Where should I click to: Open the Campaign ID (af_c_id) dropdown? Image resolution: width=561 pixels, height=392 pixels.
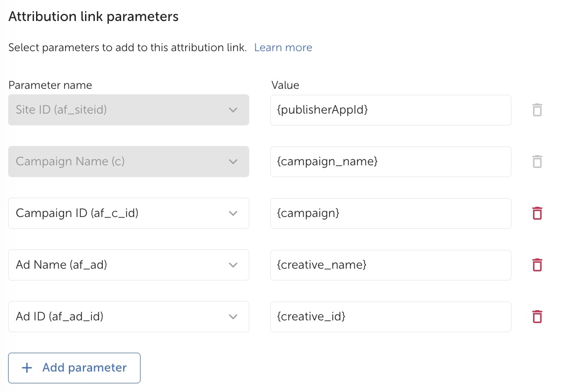(128, 213)
